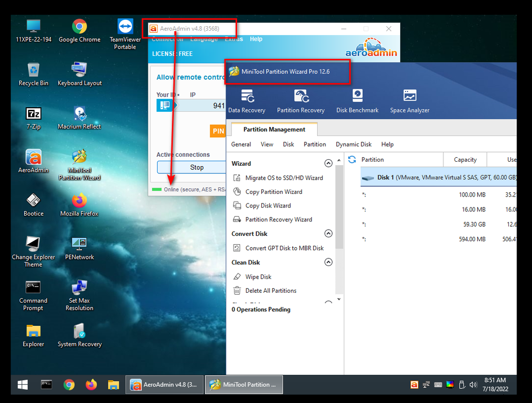The height and width of the screenshot is (403, 532).
Task: Click the volume speaker tray icon
Action: [473, 385]
